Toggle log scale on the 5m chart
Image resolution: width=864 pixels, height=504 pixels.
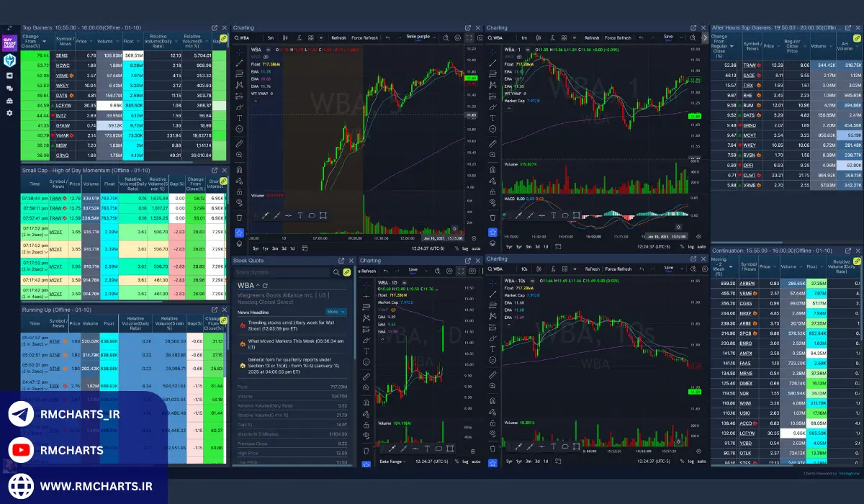465,247
